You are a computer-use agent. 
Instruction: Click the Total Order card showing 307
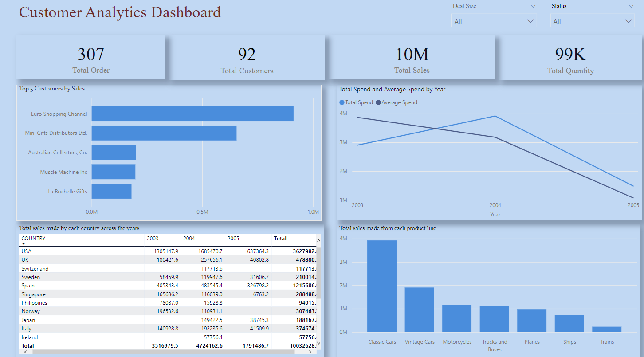91,58
